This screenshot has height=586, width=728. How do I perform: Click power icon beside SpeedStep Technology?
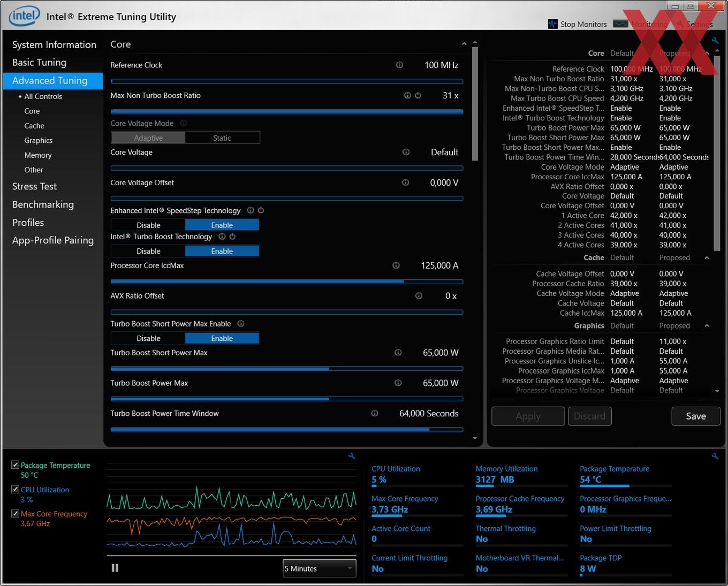click(x=261, y=210)
